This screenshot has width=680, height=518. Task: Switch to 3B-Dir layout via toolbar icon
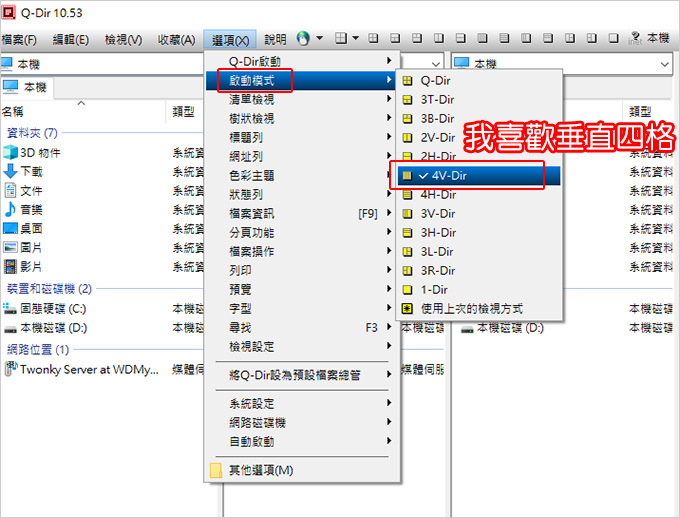pyautogui.click(x=417, y=39)
